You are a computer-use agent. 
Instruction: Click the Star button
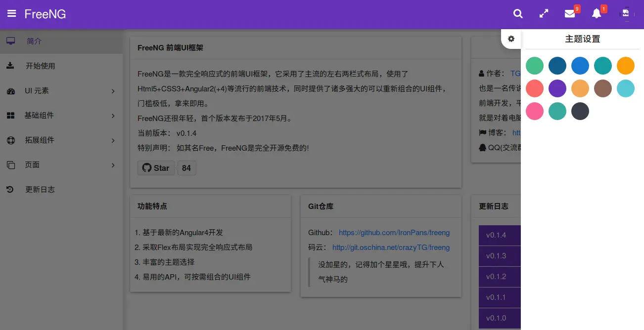pos(156,168)
